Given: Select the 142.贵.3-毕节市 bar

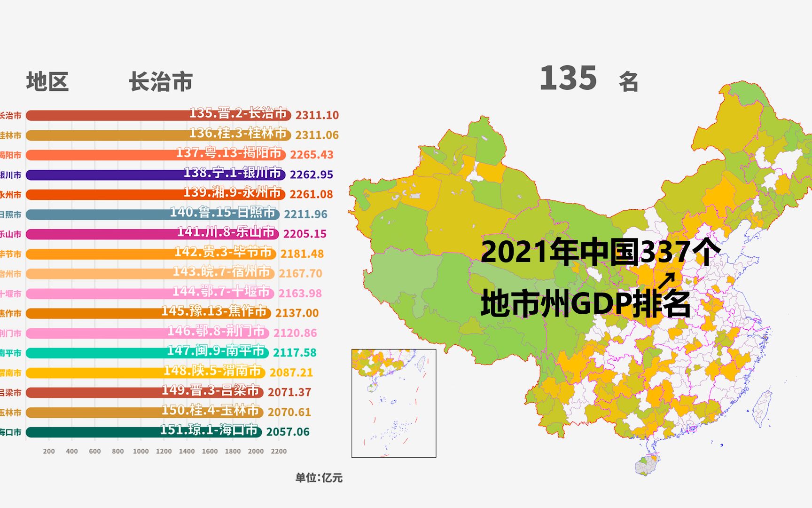Looking at the screenshot, I should click(151, 254).
